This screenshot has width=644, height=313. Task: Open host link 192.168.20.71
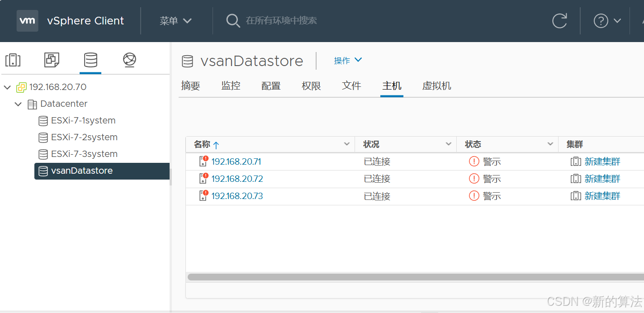(236, 161)
